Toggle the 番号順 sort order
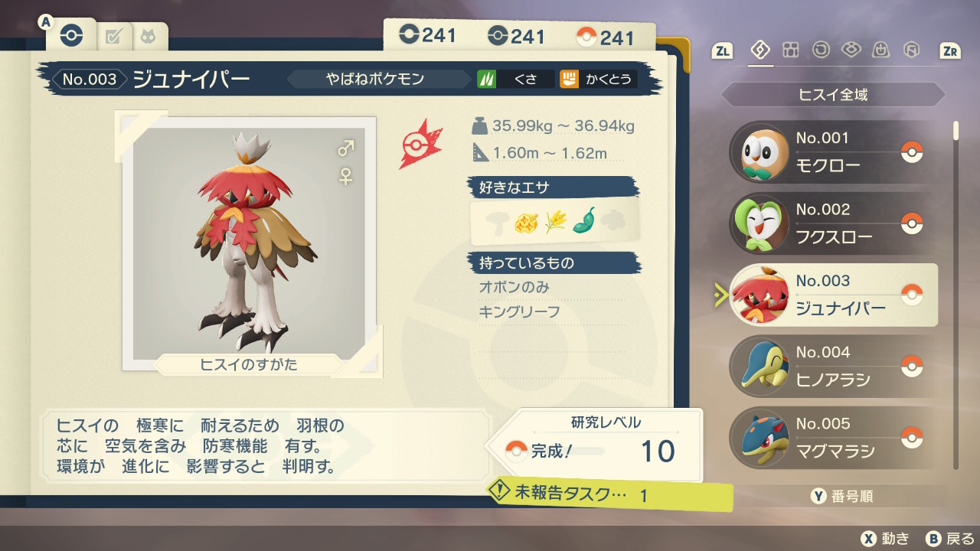Image resolution: width=980 pixels, height=551 pixels. click(x=841, y=497)
